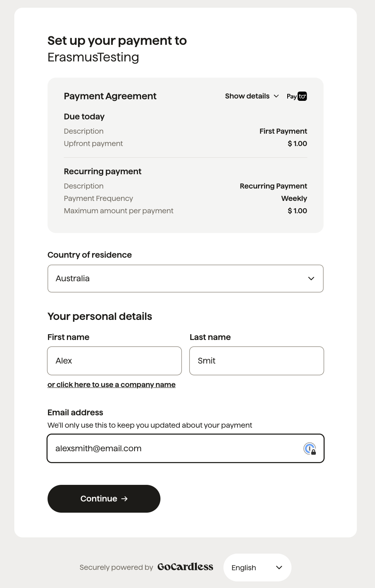The height and width of the screenshot is (588, 375).
Task: Click the Upfront payment $1.00 amount
Action: pyautogui.click(x=297, y=144)
